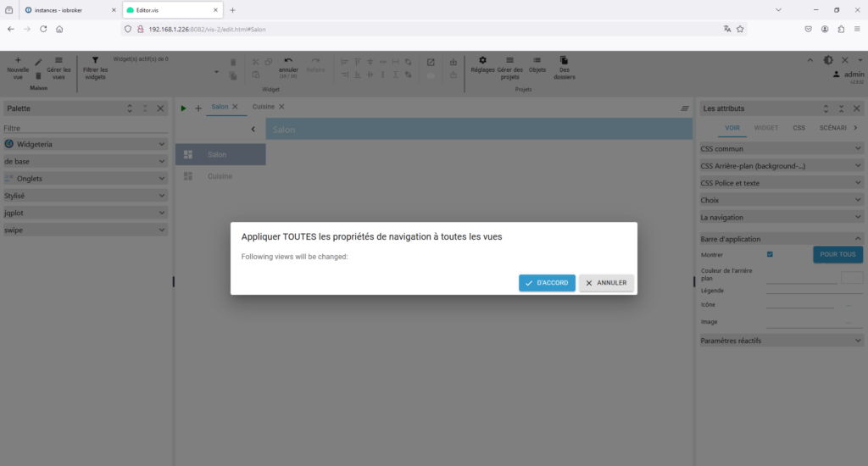The width and height of the screenshot is (868, 466).
Task: Expand the Onglets palette group
Action: pyautogui.click(x=86, y=178)
